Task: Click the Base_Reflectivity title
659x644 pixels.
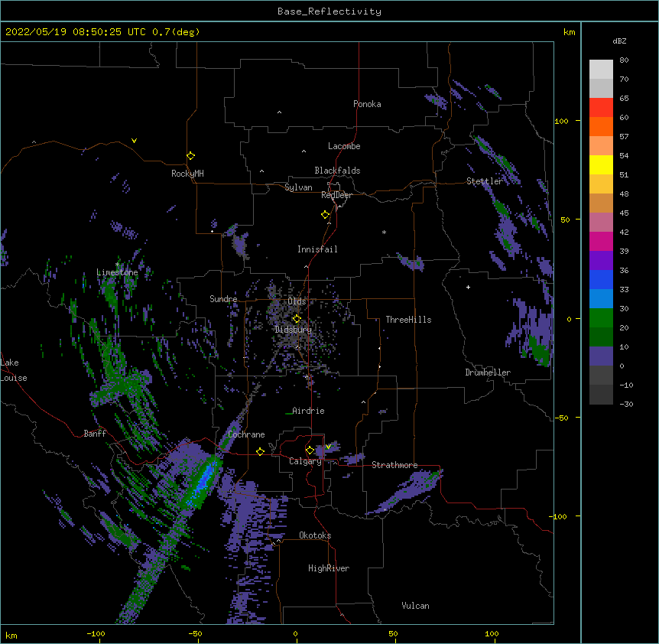Action: click(329, 11)
